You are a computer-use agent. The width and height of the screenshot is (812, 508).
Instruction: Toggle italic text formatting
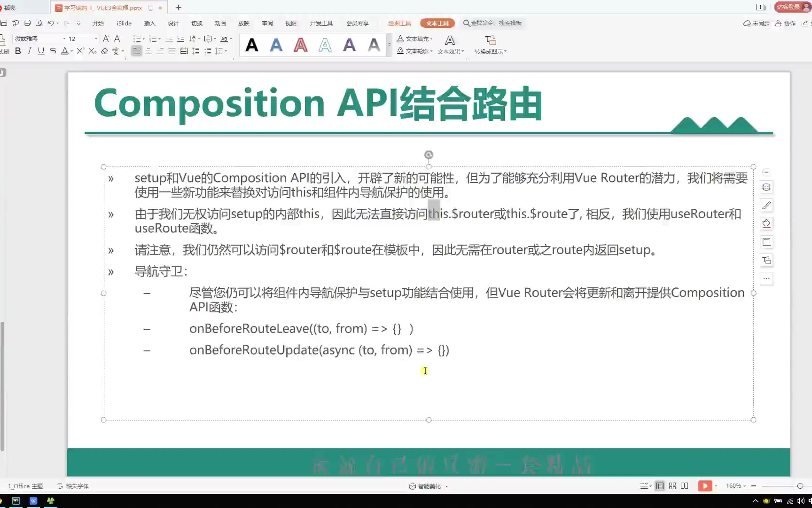[29, 51]
